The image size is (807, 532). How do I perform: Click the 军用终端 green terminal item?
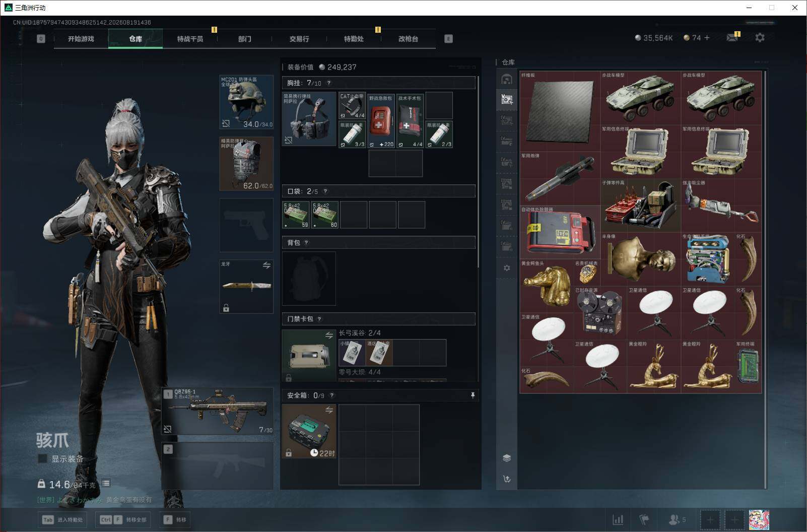[748, 366]
